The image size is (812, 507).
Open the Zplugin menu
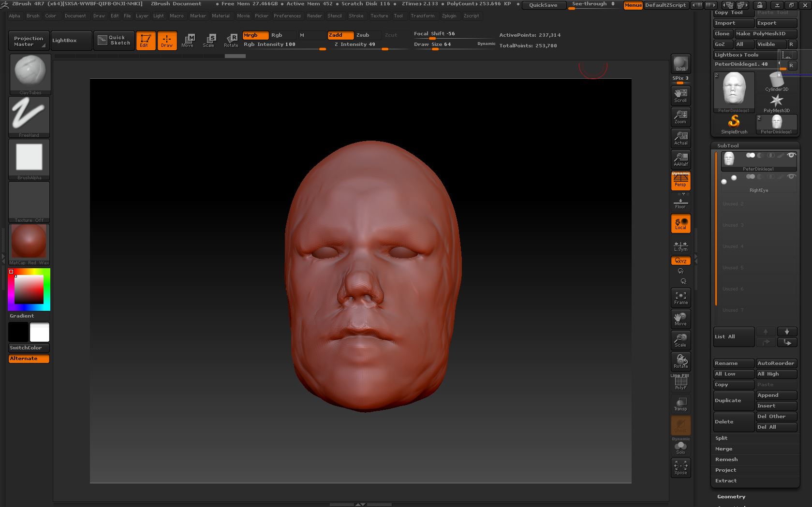tap(449, 16)
